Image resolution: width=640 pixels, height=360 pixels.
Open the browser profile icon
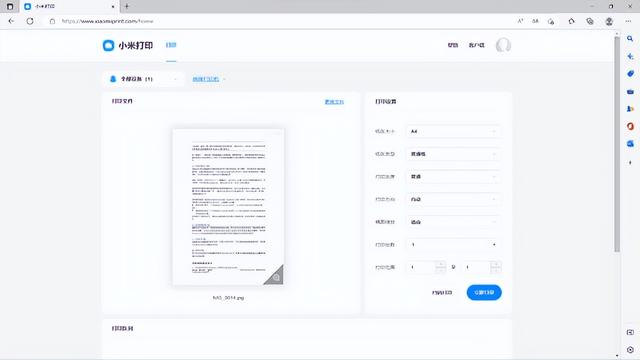609,21
